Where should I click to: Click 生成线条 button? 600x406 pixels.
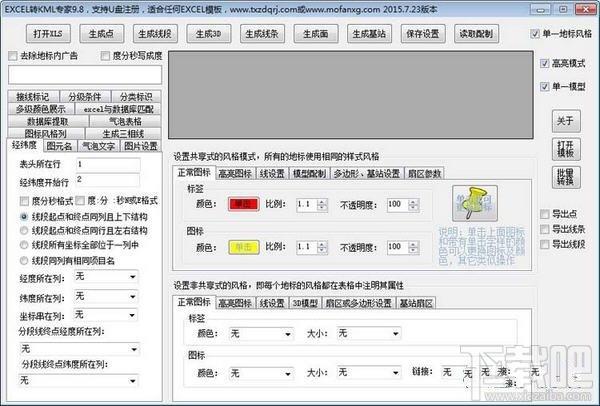tap(262, 34)
